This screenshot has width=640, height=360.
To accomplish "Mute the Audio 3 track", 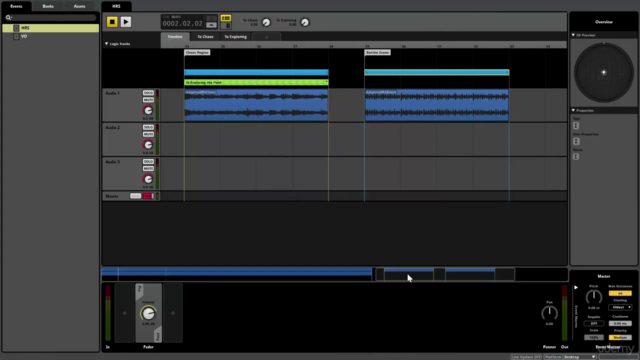I will [x=148, y=169].
